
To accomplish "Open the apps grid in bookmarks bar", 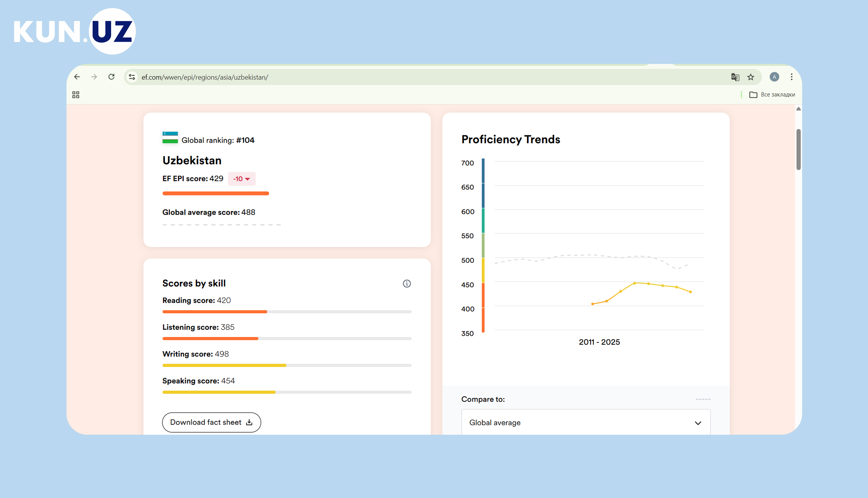I will [76, 95].
